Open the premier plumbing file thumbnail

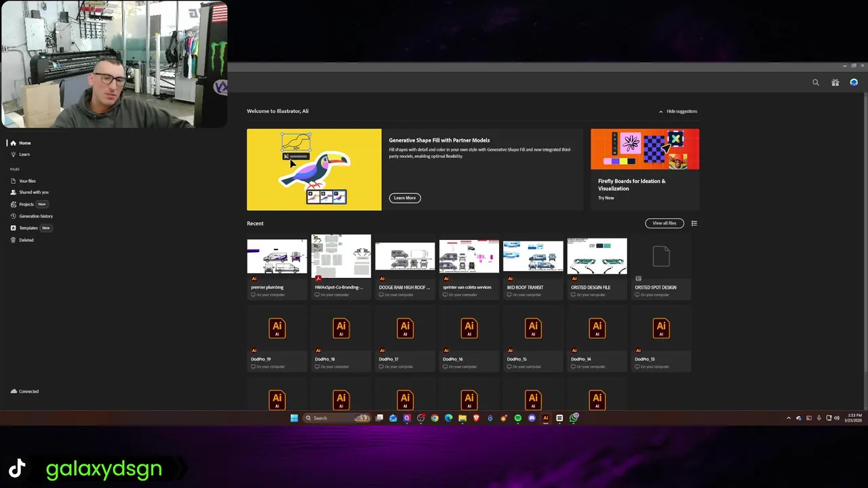click(x=277, y=256)
